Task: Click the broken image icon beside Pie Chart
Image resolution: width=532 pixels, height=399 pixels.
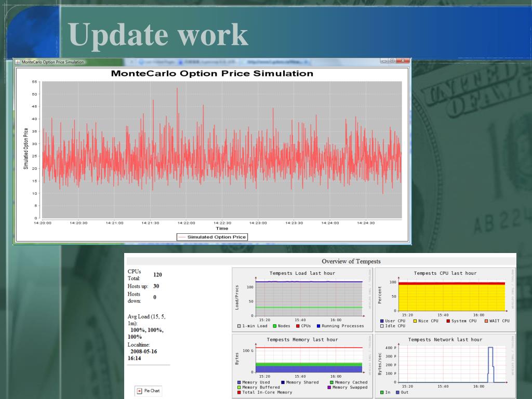Action: coord(139,391)
